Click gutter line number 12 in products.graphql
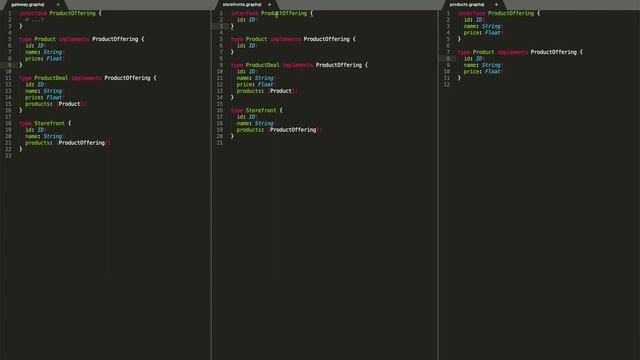 coord(447,84)
